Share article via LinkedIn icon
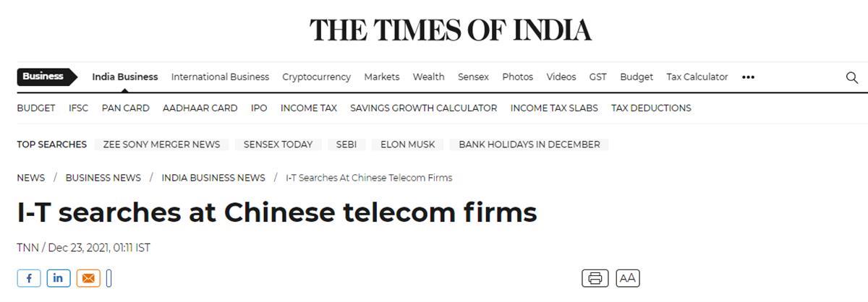The image size is (868, 302). click(59, 278)
